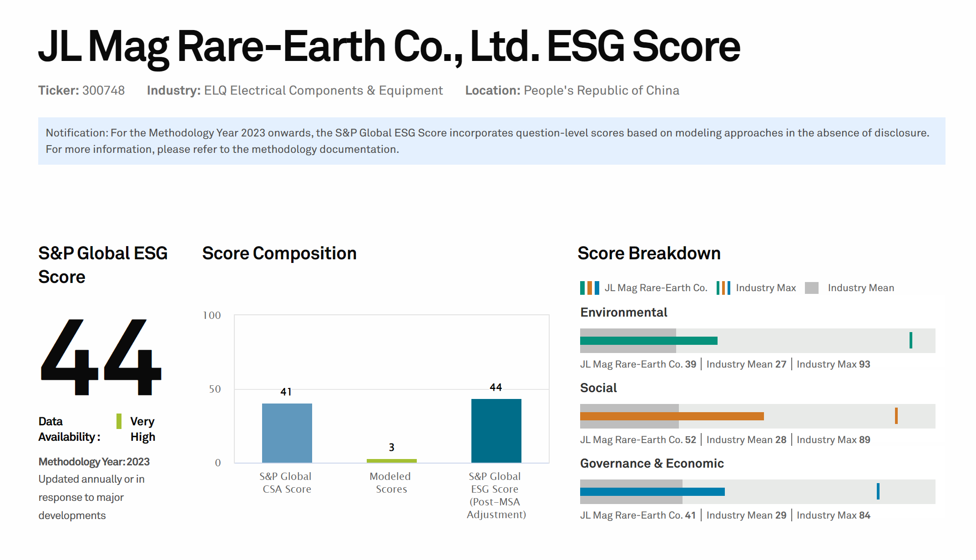Click the Governance & Economic heading
Viewport: 976px width, 560px height.
pyautogui.click(x=652, y=464)
